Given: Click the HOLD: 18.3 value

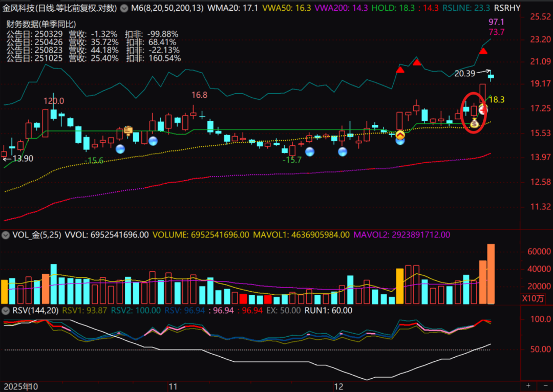Looking at the screenshot, I should [393, 8].
